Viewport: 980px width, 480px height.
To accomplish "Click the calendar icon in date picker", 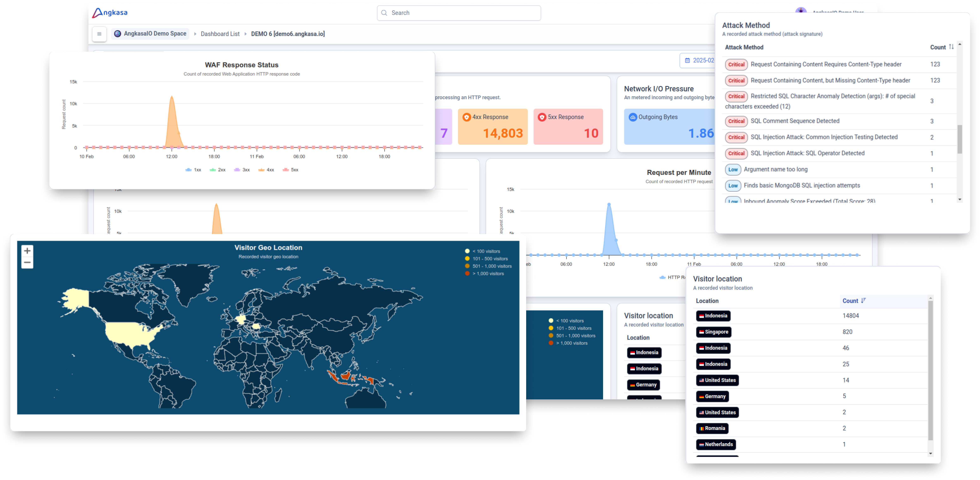I will (x=687, y=61).
